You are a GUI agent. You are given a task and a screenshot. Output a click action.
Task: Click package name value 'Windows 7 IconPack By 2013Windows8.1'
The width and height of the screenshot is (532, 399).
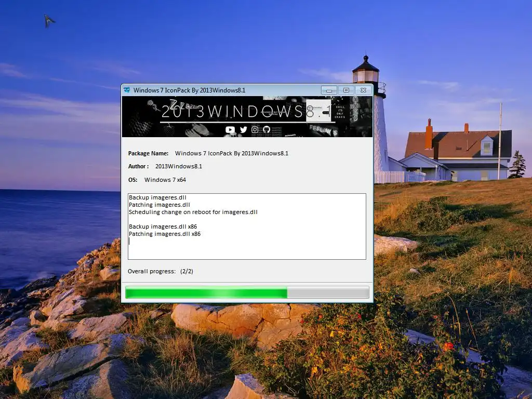[232, 153]
